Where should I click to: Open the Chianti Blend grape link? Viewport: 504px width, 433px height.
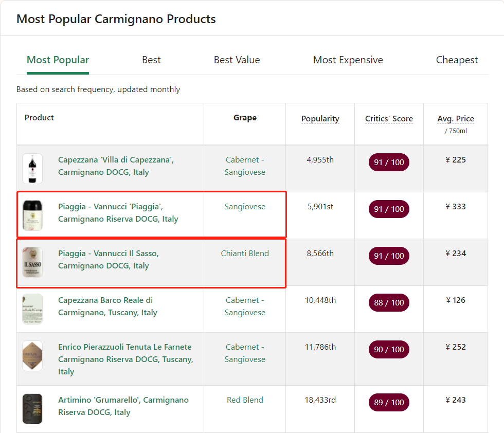[245, 254]
